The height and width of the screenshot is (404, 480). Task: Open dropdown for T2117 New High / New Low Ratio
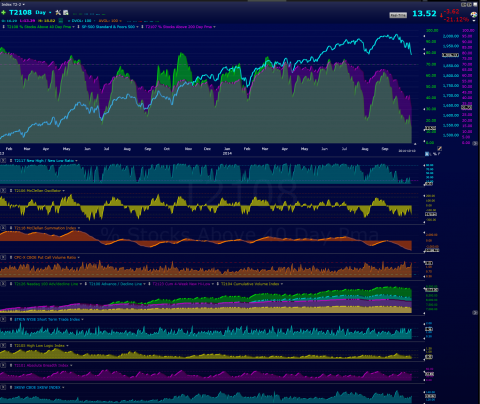click(76, 161)
